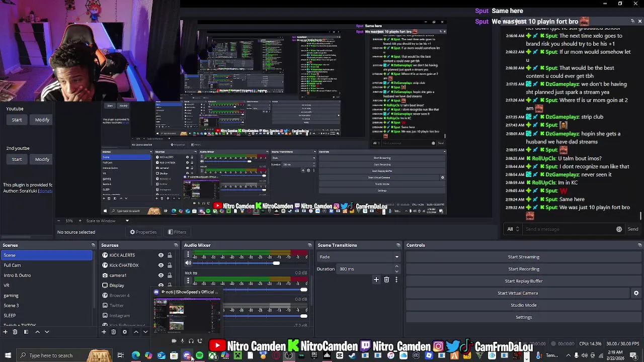Lock the KICK ALERTS source
644x362 pixels.
tap(170, 255)
